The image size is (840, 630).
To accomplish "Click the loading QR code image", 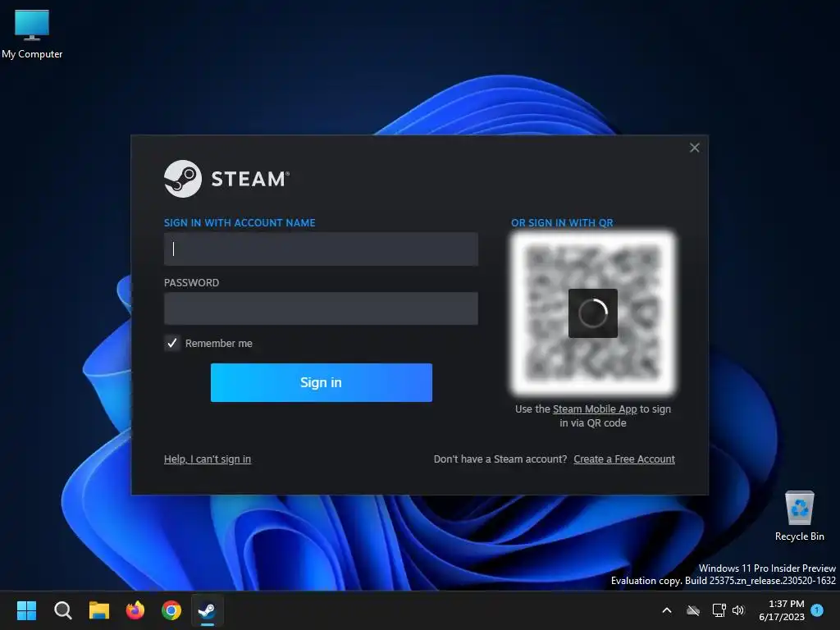I will (592, 313).
